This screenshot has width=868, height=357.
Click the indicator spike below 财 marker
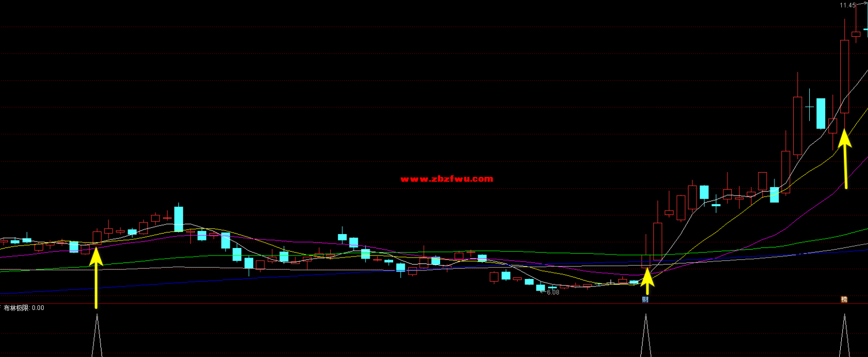coord(646,337)
